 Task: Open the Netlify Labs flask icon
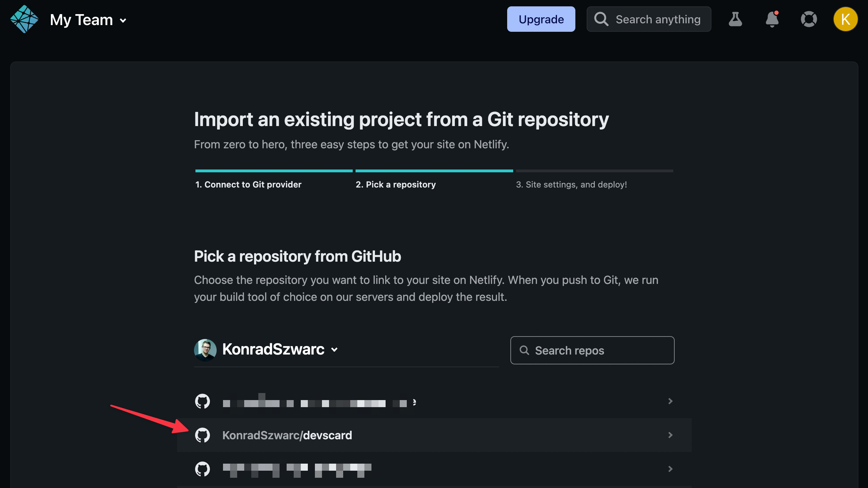735,19
